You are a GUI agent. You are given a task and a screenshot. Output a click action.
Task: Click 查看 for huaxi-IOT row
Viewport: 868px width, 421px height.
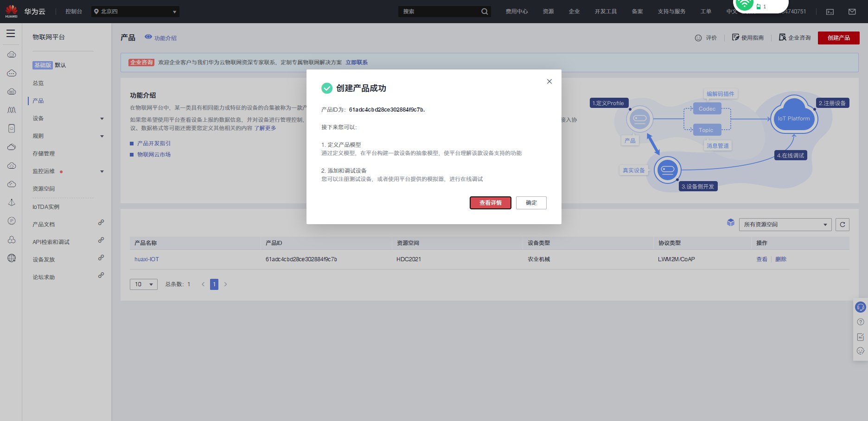tap(762, 259)
